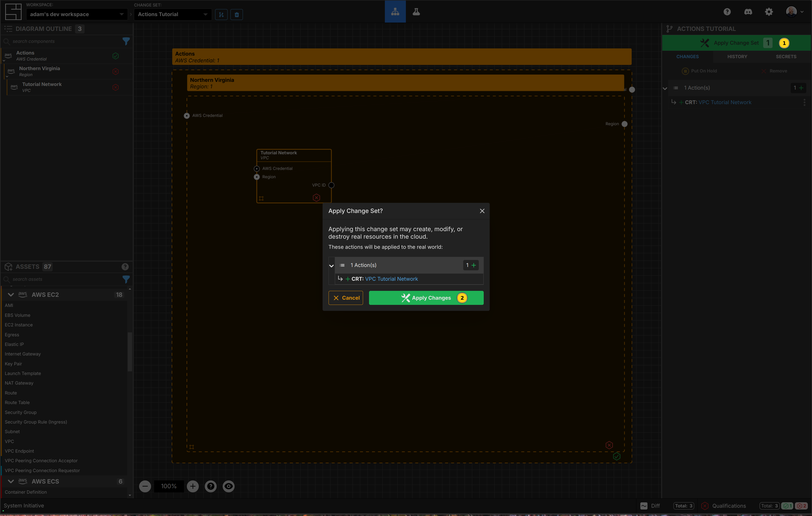Screen dimensions: 812x516
Task: Click green qualification check on Actions row
Action: (x=116, y=56)
